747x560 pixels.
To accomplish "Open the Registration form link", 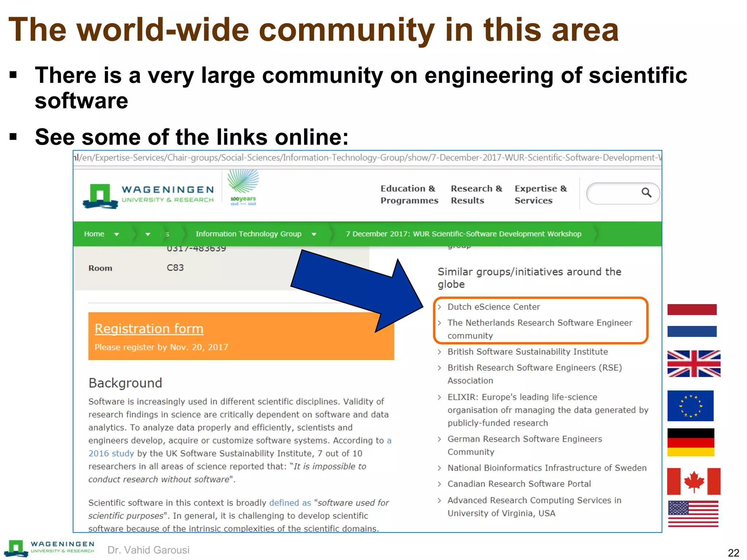I will [149, 328].
